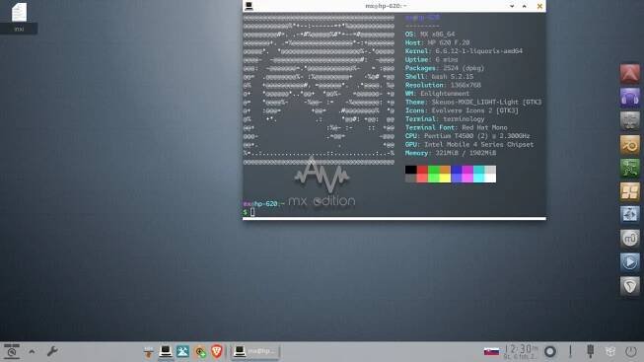The image size is (644, 362).
Task: Open the power plug battery indicator
Action: pyautogui.click(x=590, y=351)
